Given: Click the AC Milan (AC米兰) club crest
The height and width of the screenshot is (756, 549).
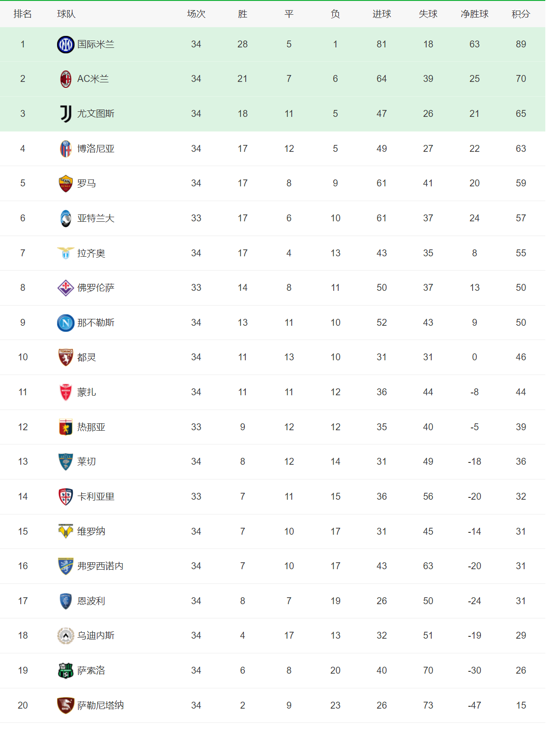Looking at the screenshot, I should [66, 79].
